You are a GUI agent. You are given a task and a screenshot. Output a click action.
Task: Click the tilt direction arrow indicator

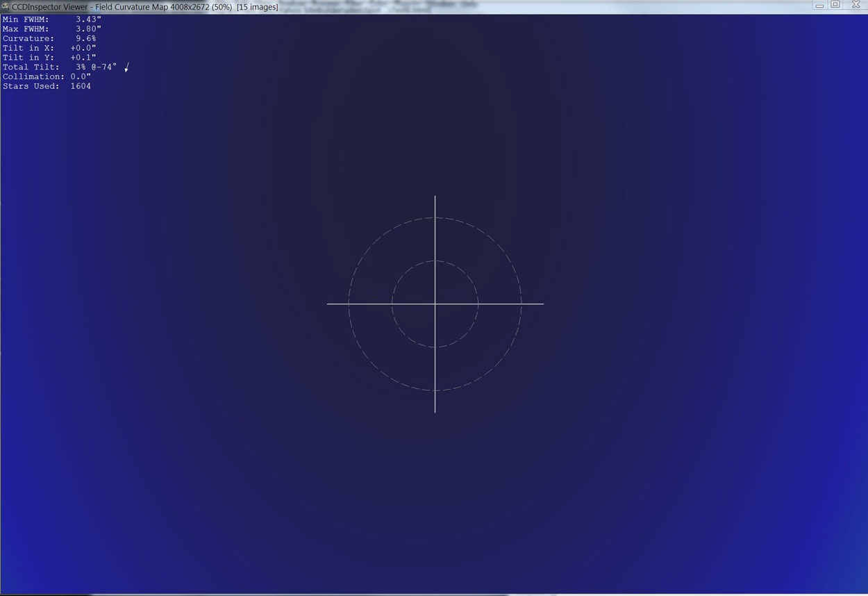(x=126, y=67)
